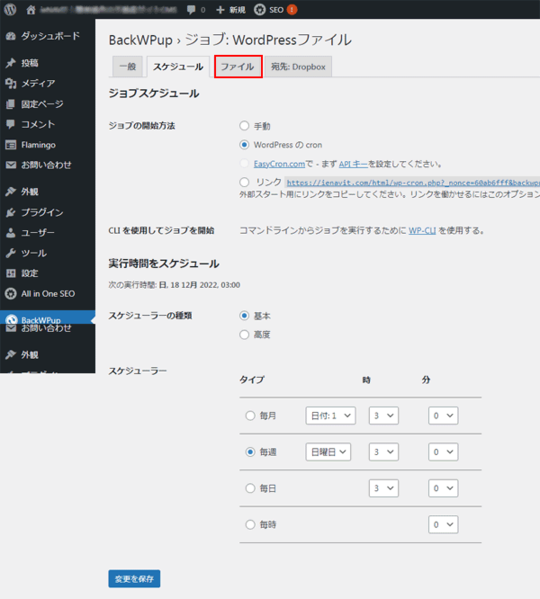Click the WordPress logo in admin bar
Viewport: 540px width, 599px height.
(x=10, y=10)
